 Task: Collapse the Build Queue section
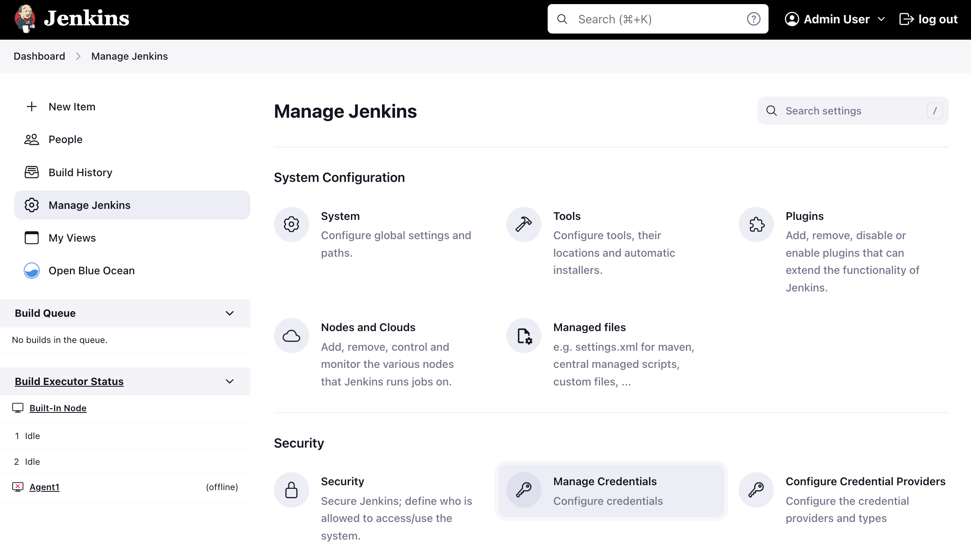point(230,313)
